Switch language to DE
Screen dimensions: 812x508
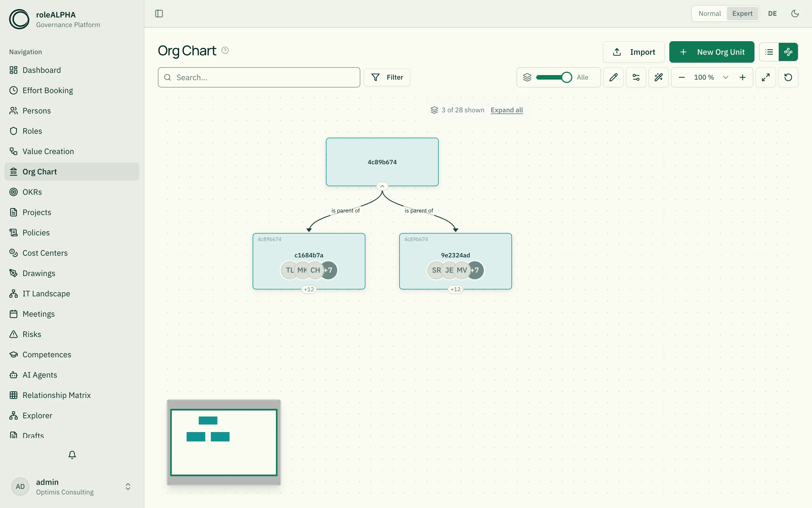pos(773,14)
